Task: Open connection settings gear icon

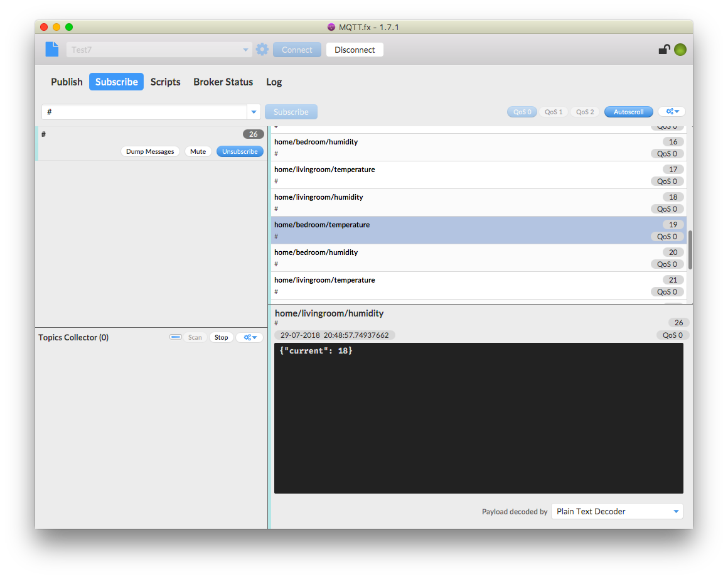Action: [x=262, y=49]
